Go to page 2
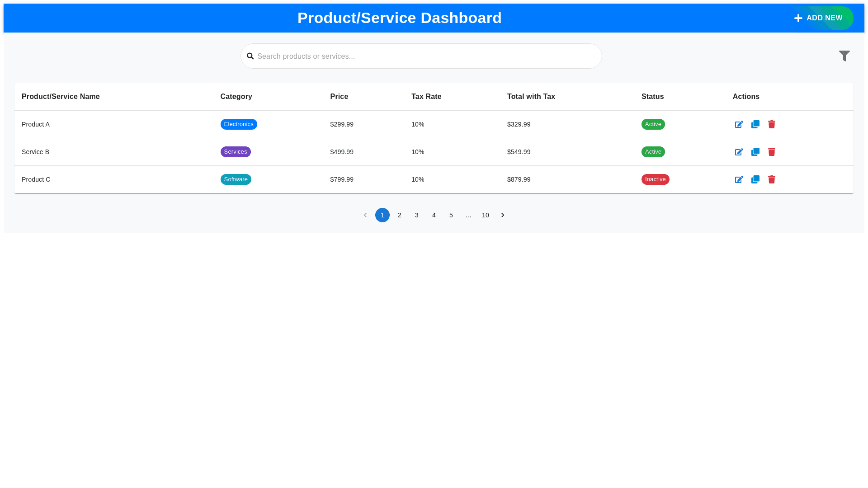868x488 pixels. (x=399, y=215)
